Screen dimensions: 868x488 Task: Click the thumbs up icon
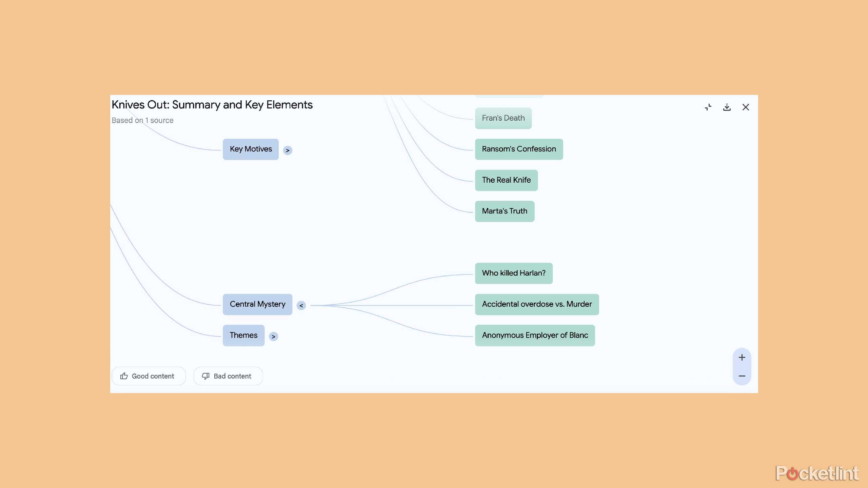tap(124, 376)
